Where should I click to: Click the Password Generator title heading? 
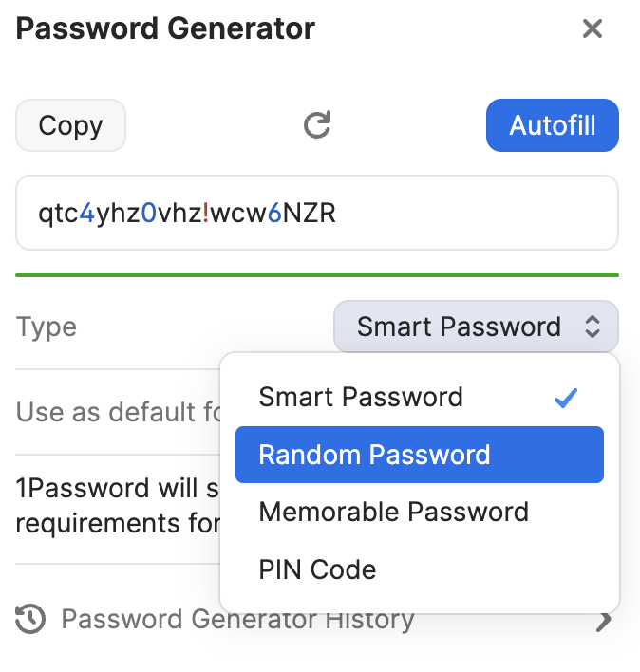point(165,29)
